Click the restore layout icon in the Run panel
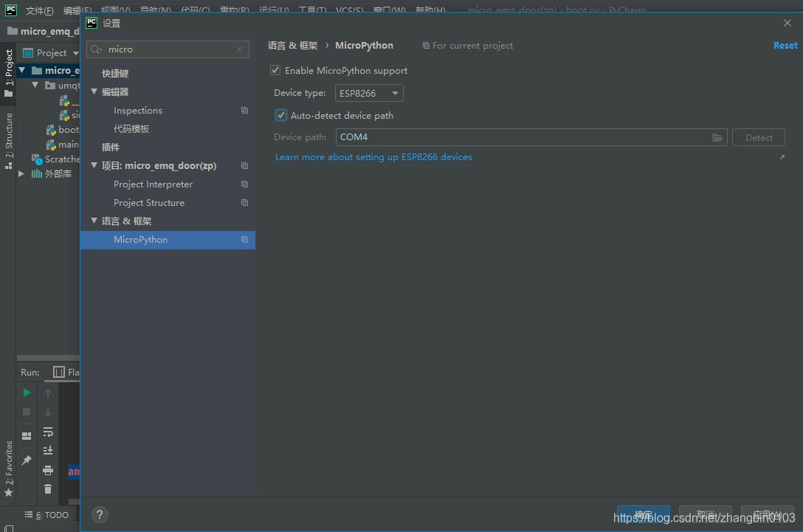The width and height of the screenshot is (803, 532). pyautogui.click(x=27, y=436)
